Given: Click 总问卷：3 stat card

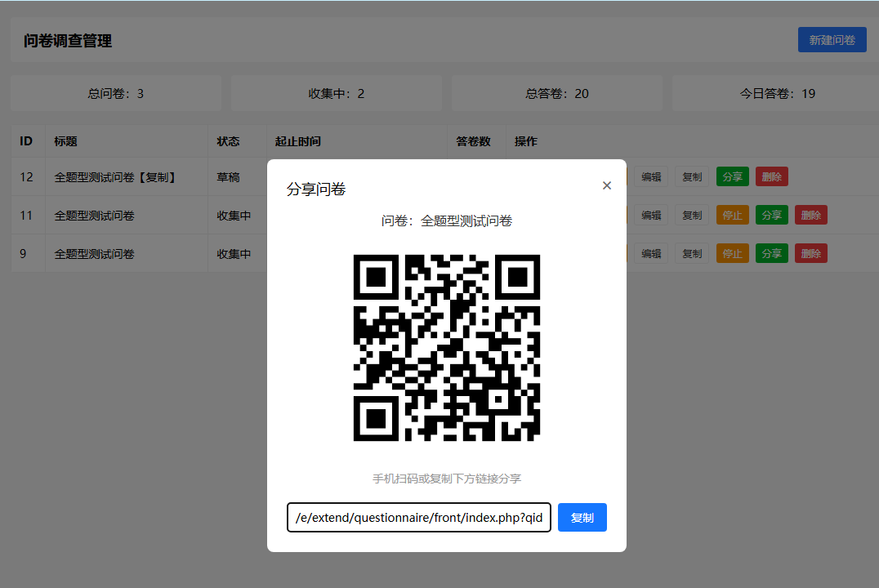Looking at the screenshot, I should coord(115,94).
